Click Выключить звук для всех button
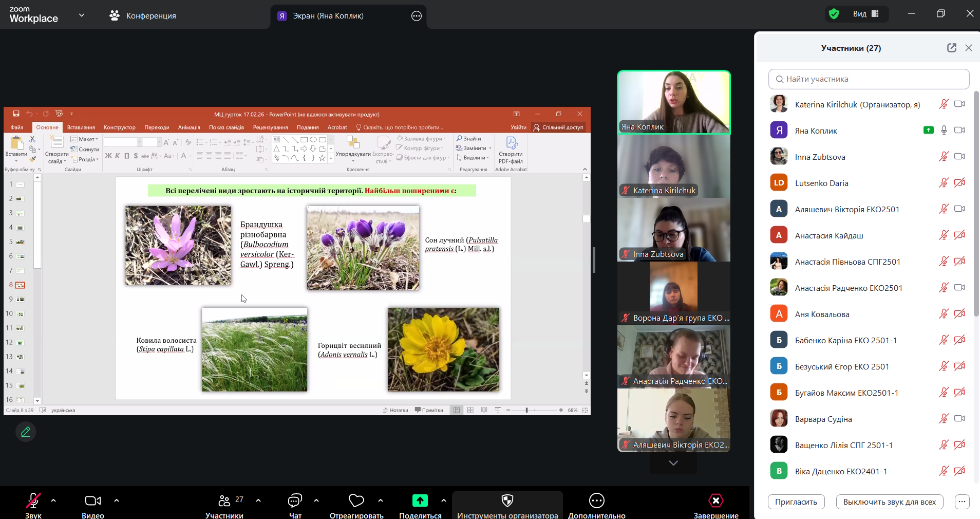 (x=889, y=502)
